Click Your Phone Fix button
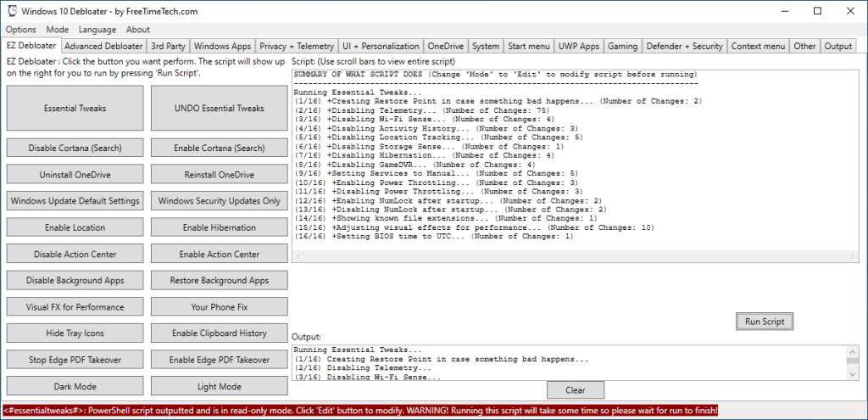This screenshot has width=868, height=420. pos(220,306)
